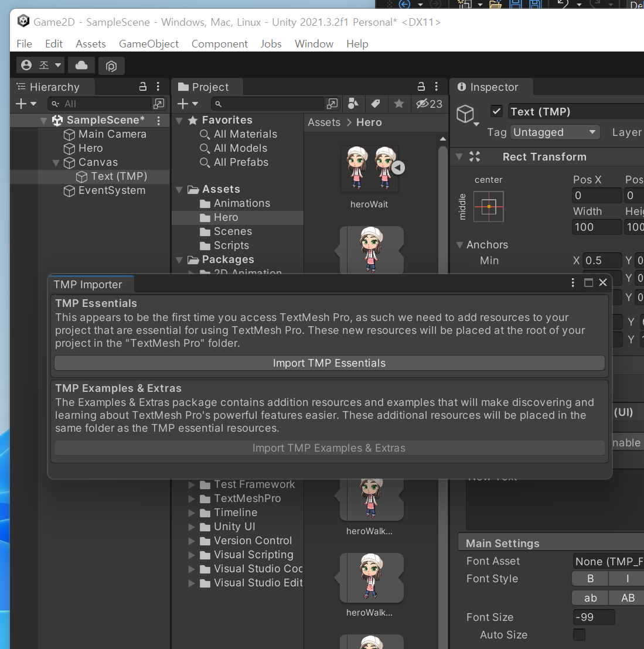Viewport: 644px width, 649px height.
Task: Open the Scenes folder
Action: (233, 231)
